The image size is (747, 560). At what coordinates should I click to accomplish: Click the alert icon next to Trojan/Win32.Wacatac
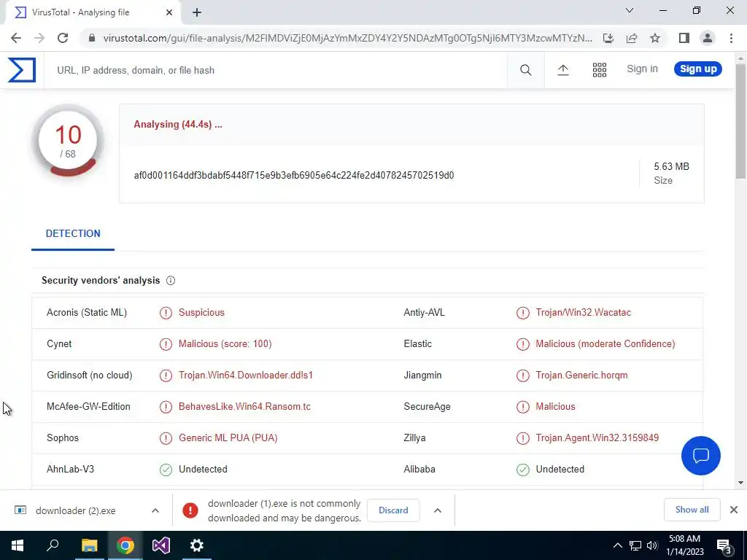click(522, 313)
